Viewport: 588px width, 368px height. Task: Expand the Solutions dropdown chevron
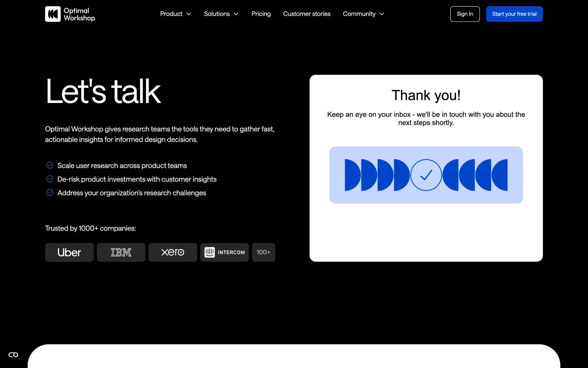click(236, 14)
